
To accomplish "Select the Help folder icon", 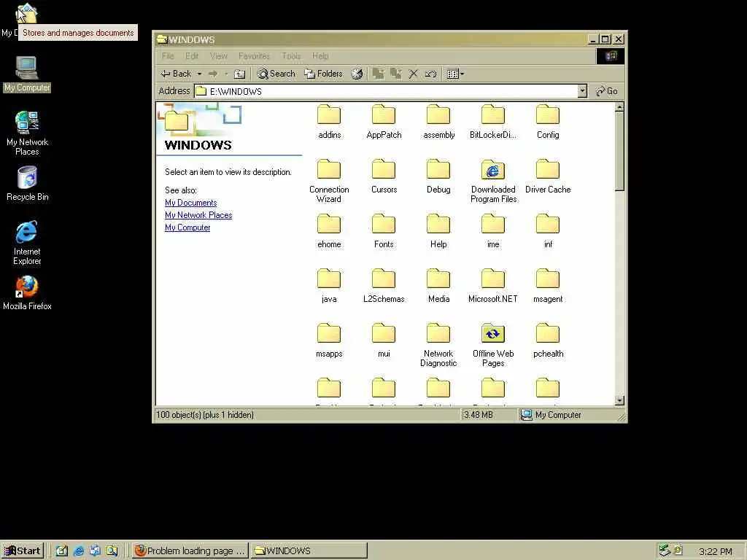I will point(438,224).
